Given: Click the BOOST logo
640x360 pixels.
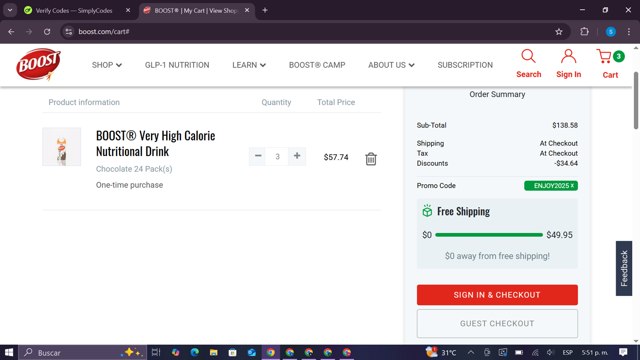Looking at the screenshot, I should [38, 64].
